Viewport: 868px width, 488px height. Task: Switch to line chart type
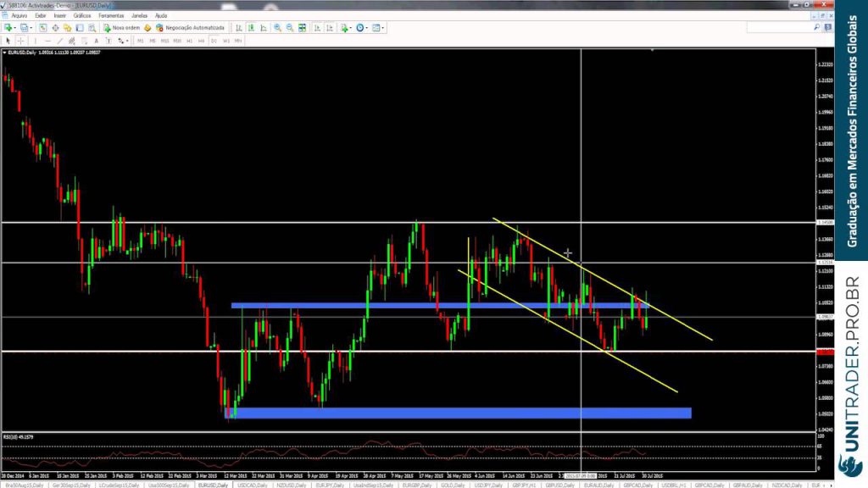264,28
